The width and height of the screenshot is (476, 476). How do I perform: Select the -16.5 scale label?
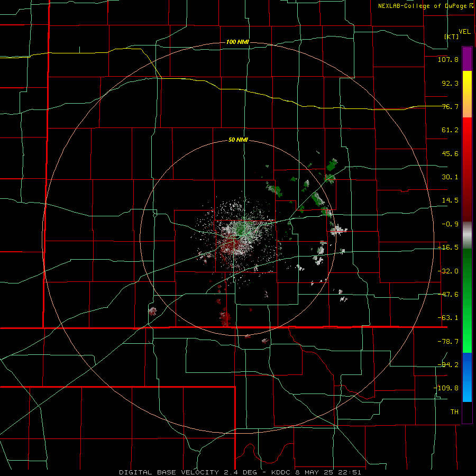(448, 248)
